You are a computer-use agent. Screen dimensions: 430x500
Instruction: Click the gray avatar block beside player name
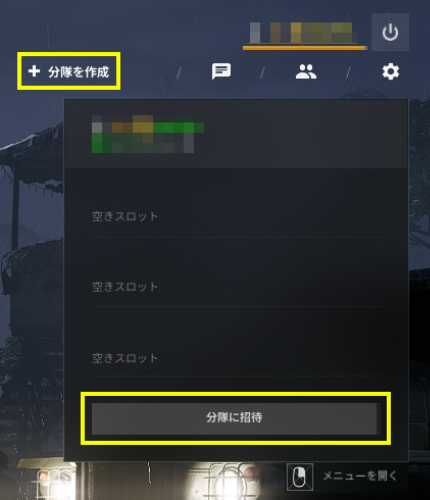(255, 33)
